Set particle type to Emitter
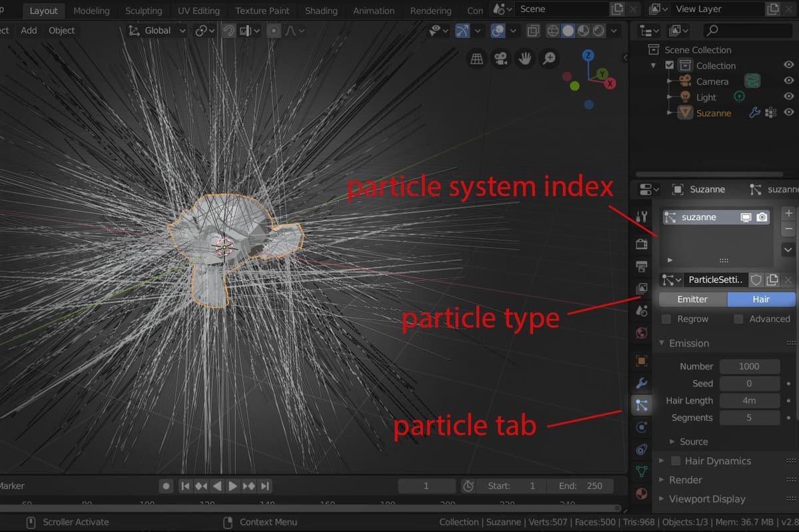 pos(692,300)
